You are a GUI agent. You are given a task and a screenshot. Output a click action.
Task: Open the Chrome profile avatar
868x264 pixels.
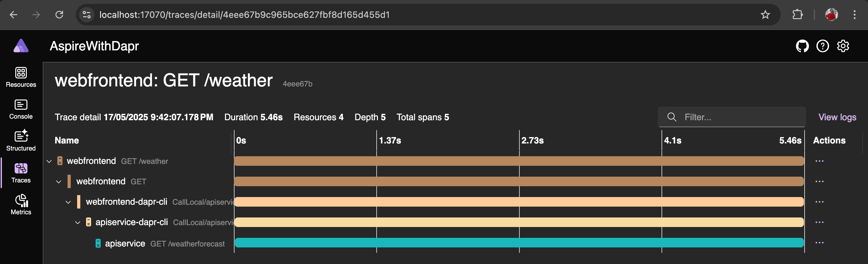[831, 14]
